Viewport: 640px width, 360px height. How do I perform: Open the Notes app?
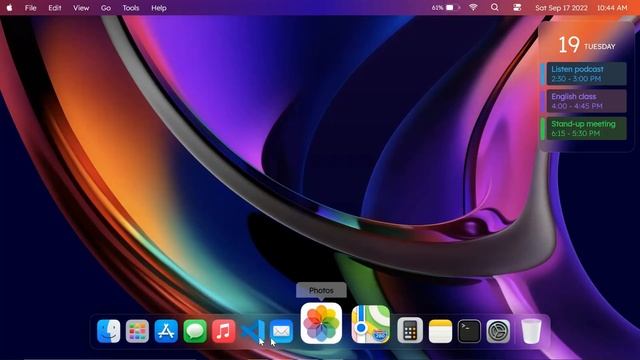440,331
